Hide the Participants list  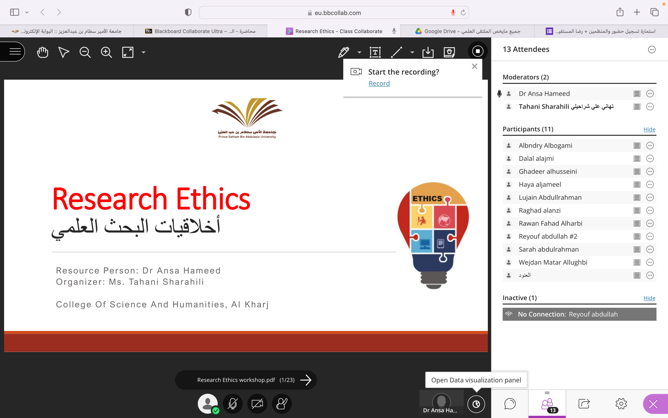tap(649, 129)
